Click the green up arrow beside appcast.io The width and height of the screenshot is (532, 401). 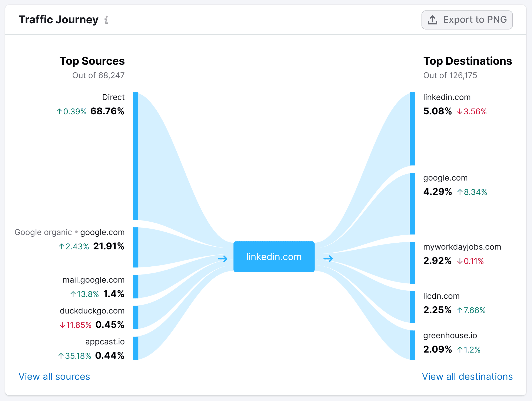[x=61, y=356]
